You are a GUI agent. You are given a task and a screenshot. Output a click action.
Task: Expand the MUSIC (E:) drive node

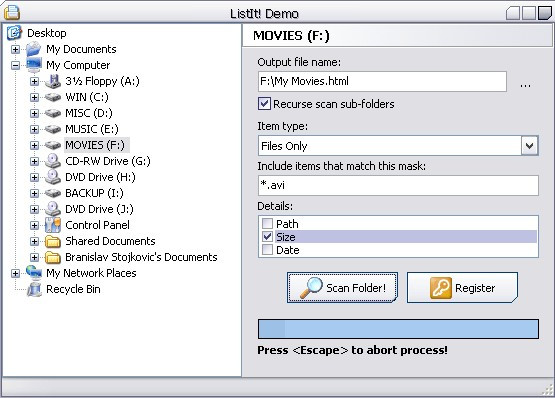(34, 129)
